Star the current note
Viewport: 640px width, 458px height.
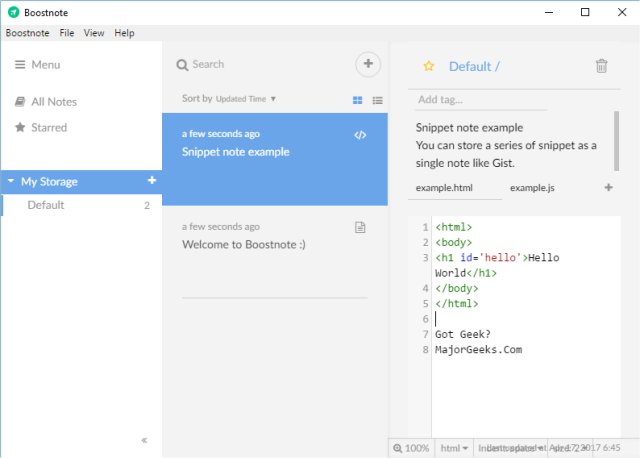pos(429,66)
